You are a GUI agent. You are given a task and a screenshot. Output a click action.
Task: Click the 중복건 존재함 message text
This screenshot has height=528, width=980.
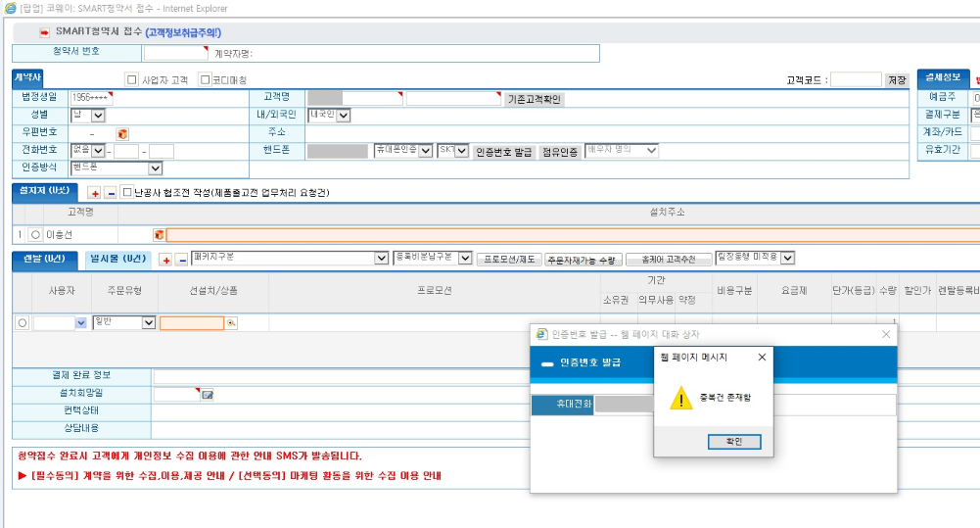pos(725,398)
